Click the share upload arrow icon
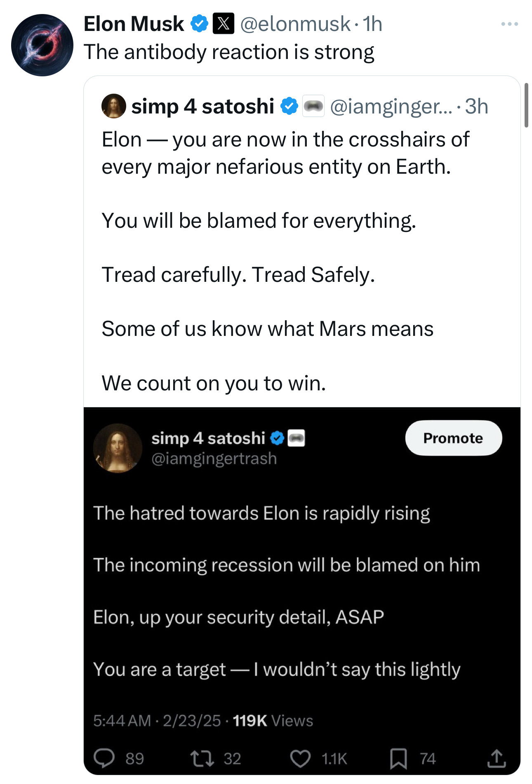The height and width of the screenshot is (784, 532). coord(496,758)
